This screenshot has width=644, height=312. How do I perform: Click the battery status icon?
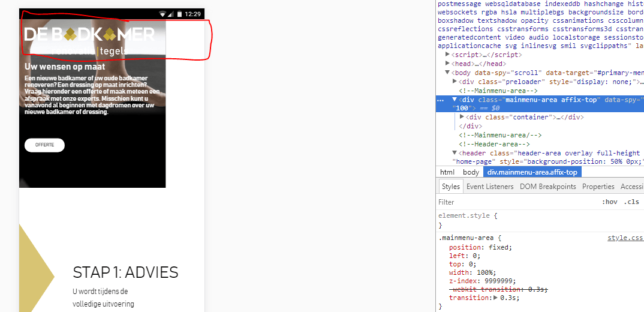pos(179,14)
